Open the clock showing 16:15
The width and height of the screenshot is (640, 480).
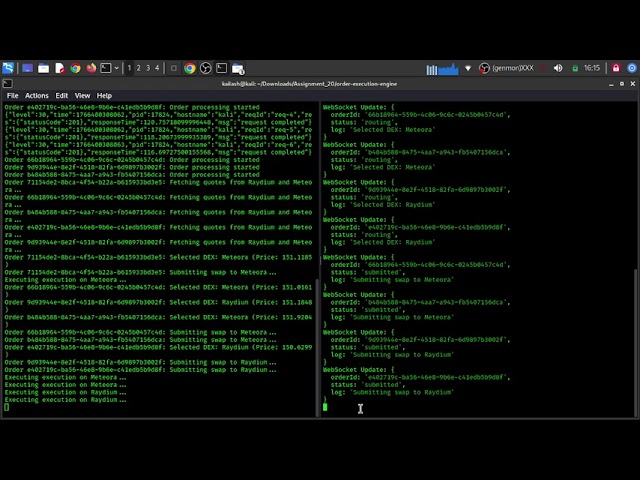tap(591, 68)
